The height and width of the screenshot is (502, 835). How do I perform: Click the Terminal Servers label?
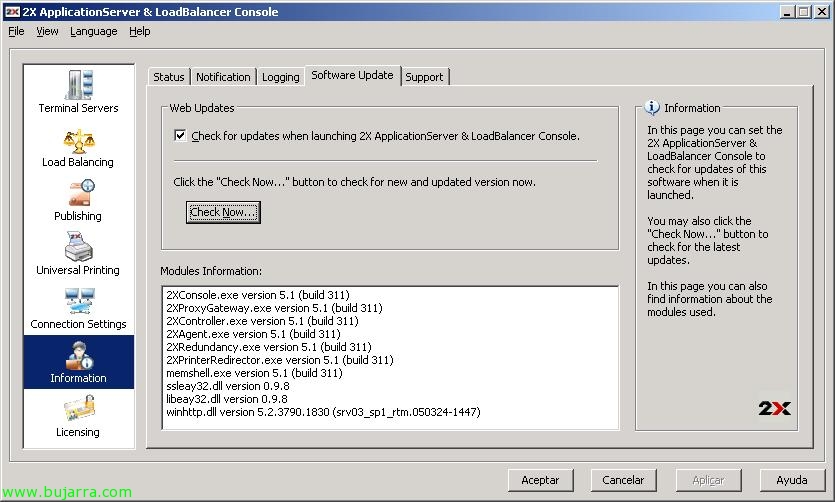click(78, 108)
